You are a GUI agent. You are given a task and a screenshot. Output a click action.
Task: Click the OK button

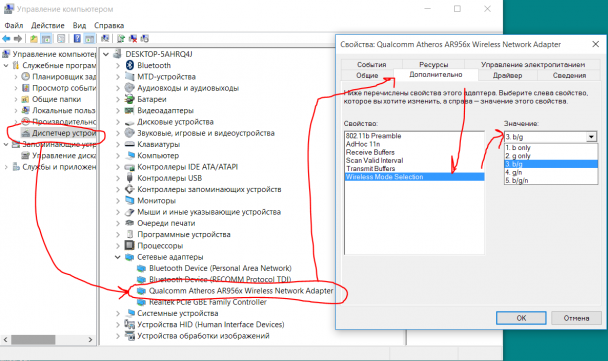click(521, 318)
